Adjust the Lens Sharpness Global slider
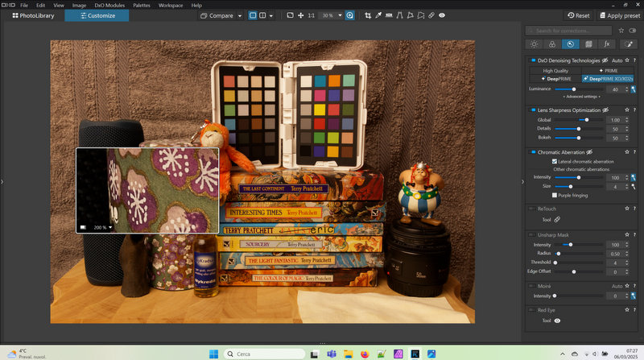Screen dimensions: 644x360 coord(579,120)
